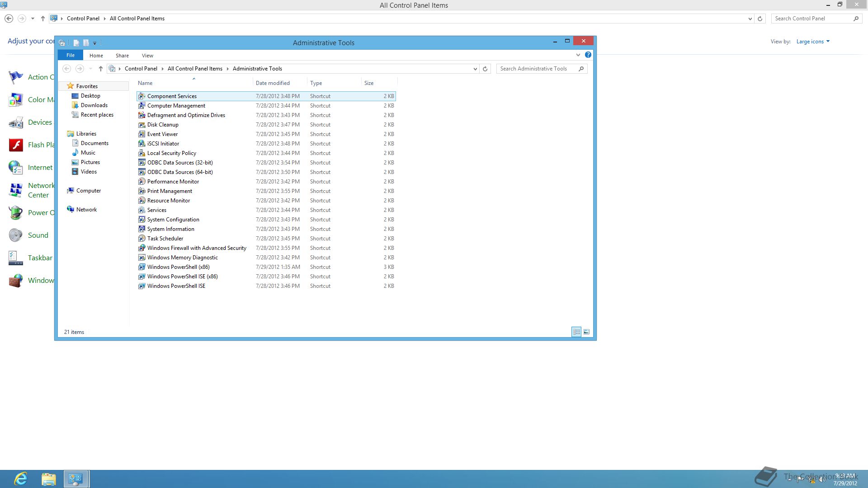Open the address bar history dropdown
Image resolution: width=868 pixels, height=488 pixels.
(x=475, y=69)
